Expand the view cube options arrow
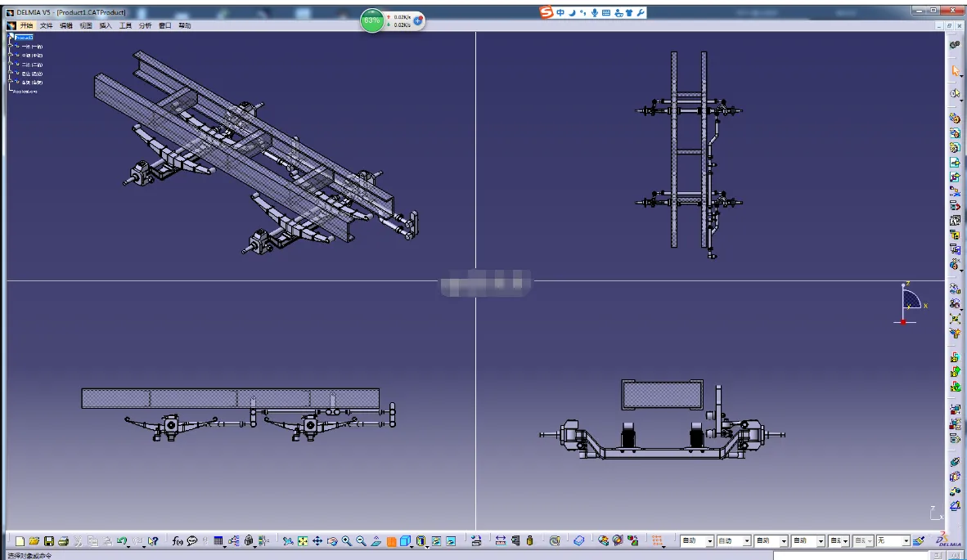Screen dimensions: 967x560 pos(412,545)
